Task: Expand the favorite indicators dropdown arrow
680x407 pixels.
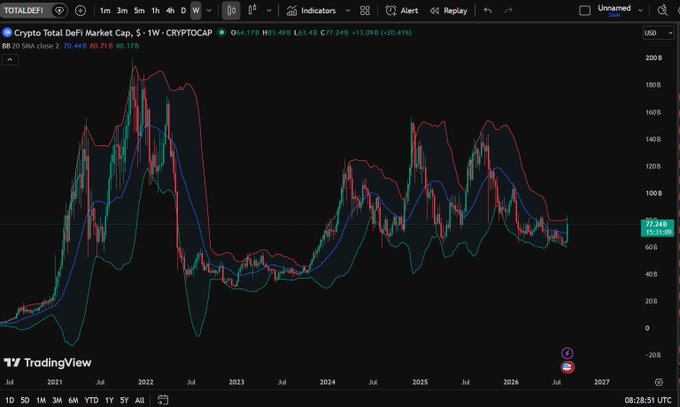Action: 348,10
